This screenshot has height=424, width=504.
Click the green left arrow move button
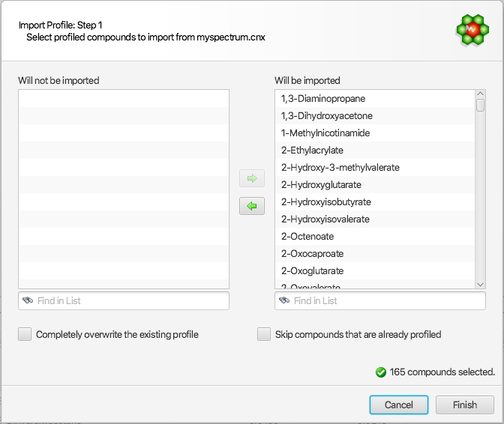252,206
